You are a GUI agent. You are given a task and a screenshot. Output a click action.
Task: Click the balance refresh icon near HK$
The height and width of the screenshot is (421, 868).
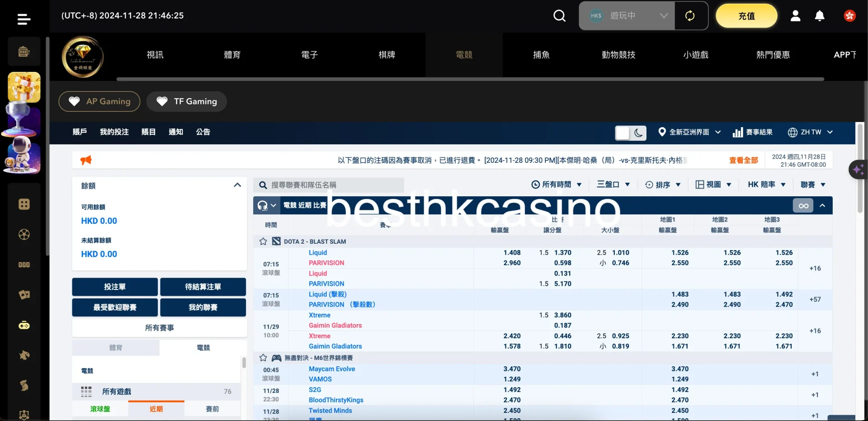(689, 15)
